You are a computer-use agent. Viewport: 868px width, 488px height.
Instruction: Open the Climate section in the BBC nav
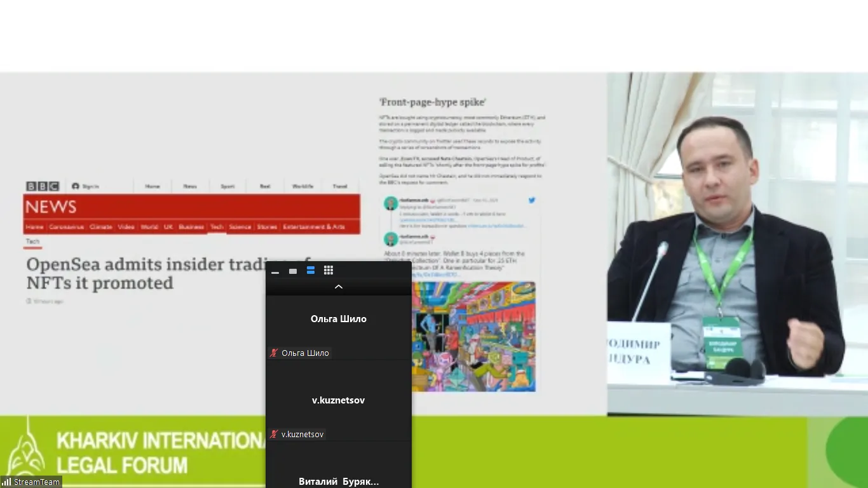[x=101, y=227]
